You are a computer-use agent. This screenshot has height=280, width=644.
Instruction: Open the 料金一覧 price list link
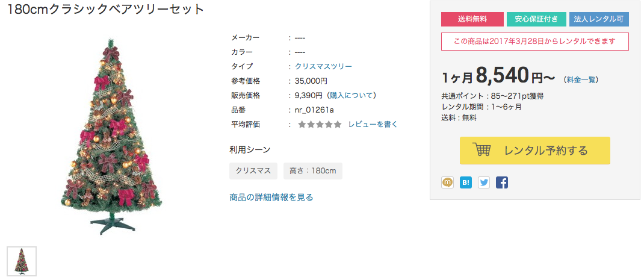[x=581, y=79]
